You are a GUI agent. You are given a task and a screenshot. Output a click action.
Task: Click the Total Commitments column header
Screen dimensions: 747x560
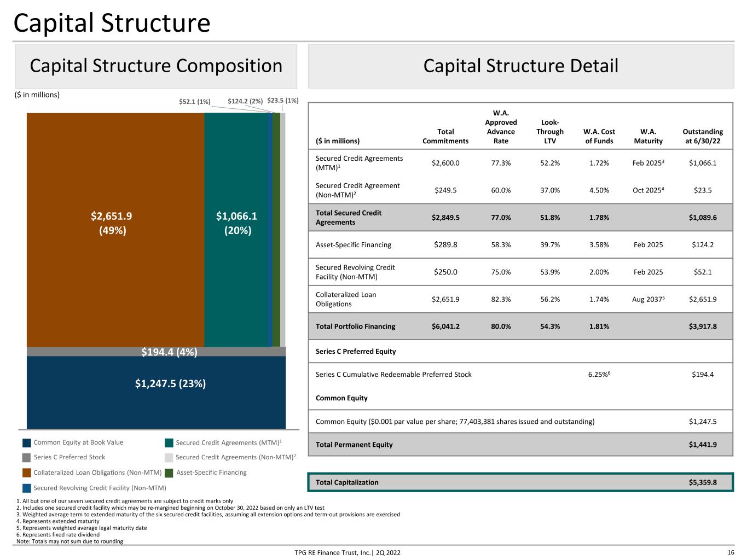click(445, 136)
